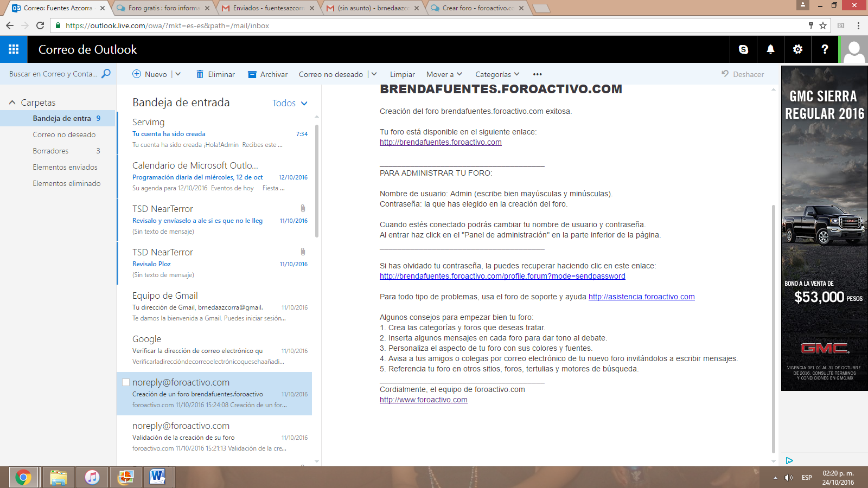Open the settings gear menu

click(797, 49)
